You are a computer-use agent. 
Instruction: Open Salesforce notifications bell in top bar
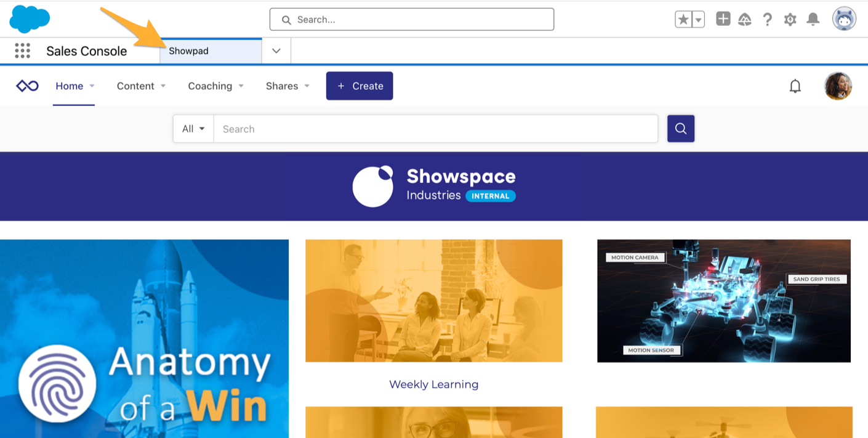pyautogui.click(x=813, y=20)
